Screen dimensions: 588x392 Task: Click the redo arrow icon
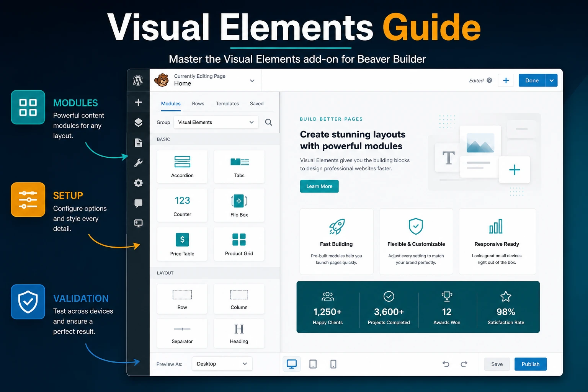click(x=464, y=364)
